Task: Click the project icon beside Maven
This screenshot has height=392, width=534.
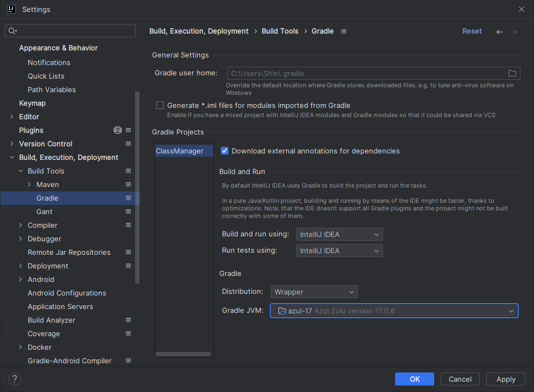Action: [x=129, y=184]
